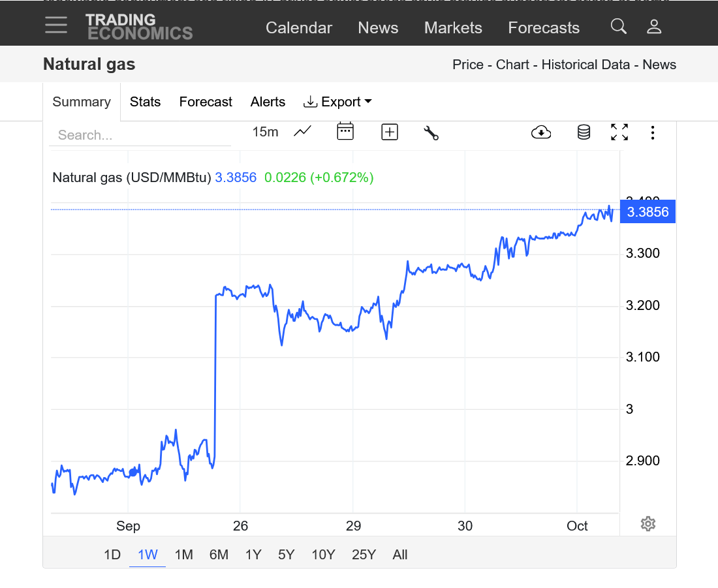Image resolution: width=718 pixels, height=588 pixels.
Task: Open the calendar date range picker
Action: point(345,132)
